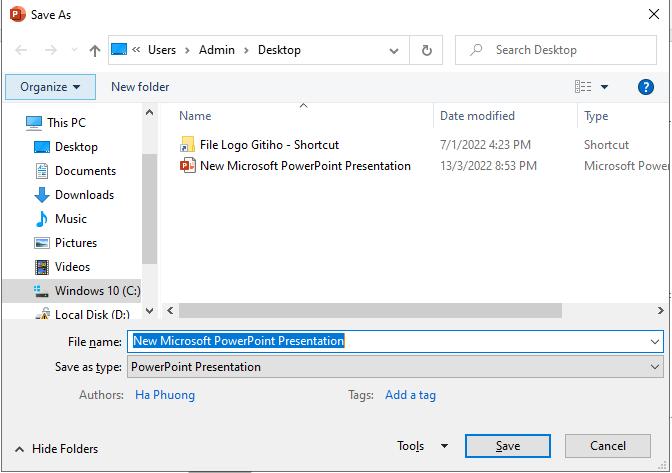Open Downloads in navigation pane

pos(84,195)
